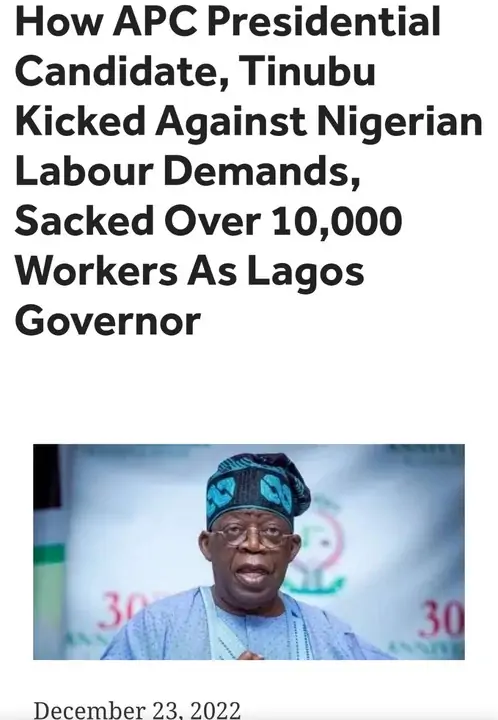Tap the word "Workers" in the headline
Image resolution: width=498 pixels, height=720 pixels.
96,271
